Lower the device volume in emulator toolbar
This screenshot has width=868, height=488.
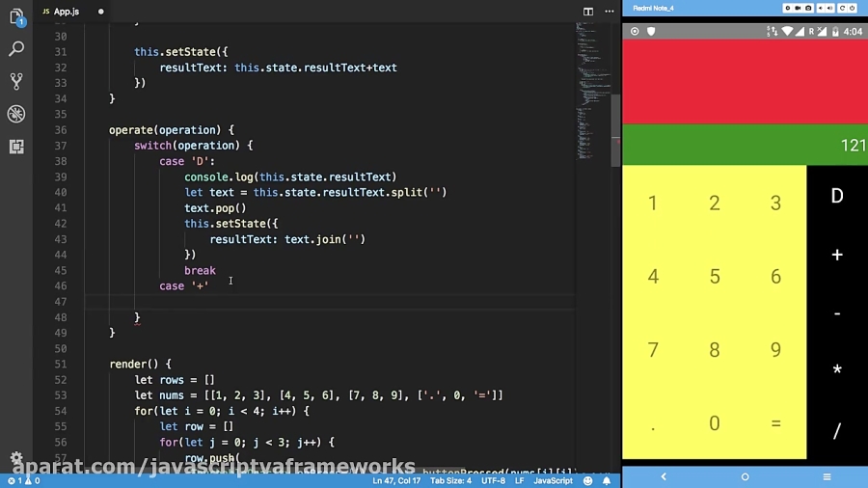pyautogui.click(x=821, y=9)
